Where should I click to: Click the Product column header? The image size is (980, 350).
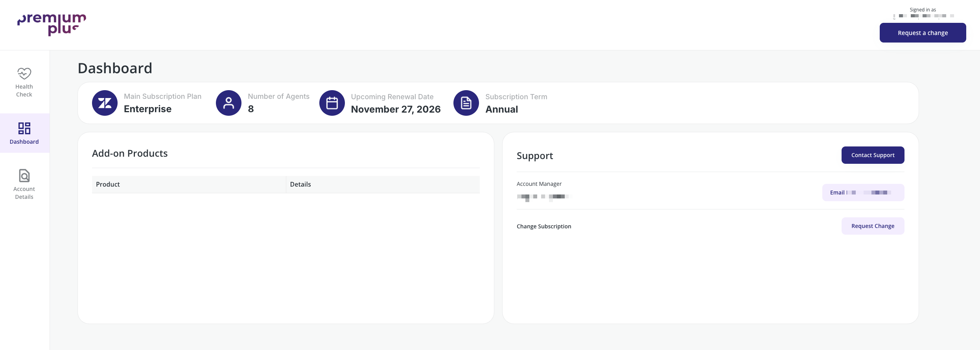tap(108, 184)
